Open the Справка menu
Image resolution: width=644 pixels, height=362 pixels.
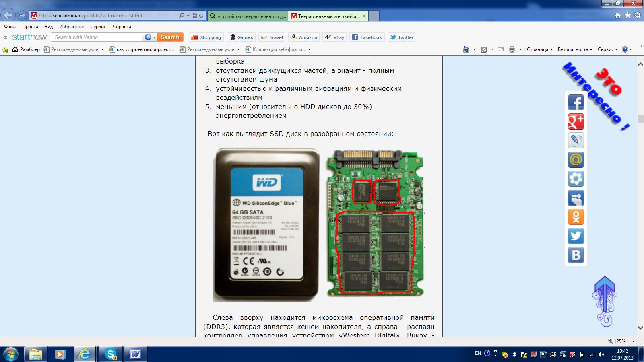[122, 27]
